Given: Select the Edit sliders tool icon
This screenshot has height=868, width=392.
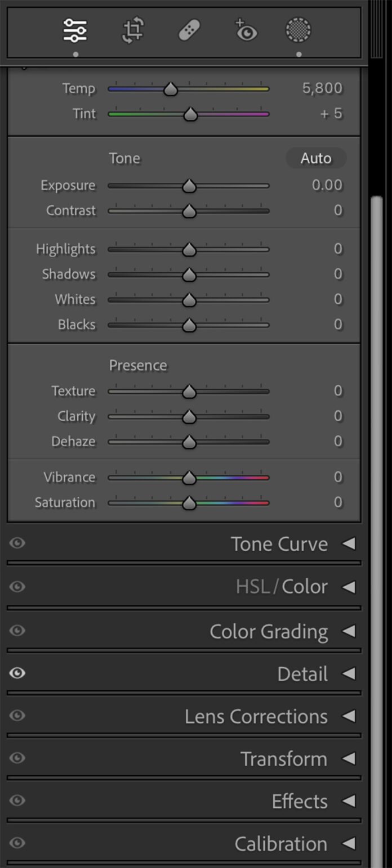Looking at the screenshot, I should click(75, 31).
